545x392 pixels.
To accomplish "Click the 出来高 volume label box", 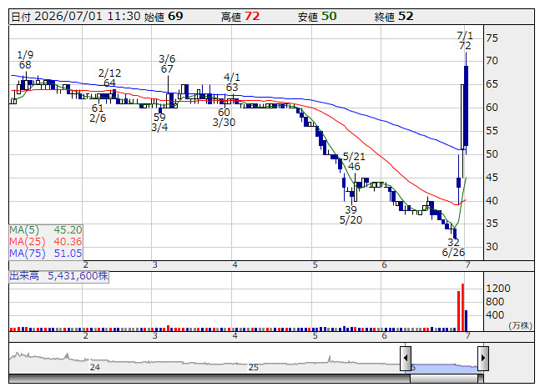I will 58,276.
